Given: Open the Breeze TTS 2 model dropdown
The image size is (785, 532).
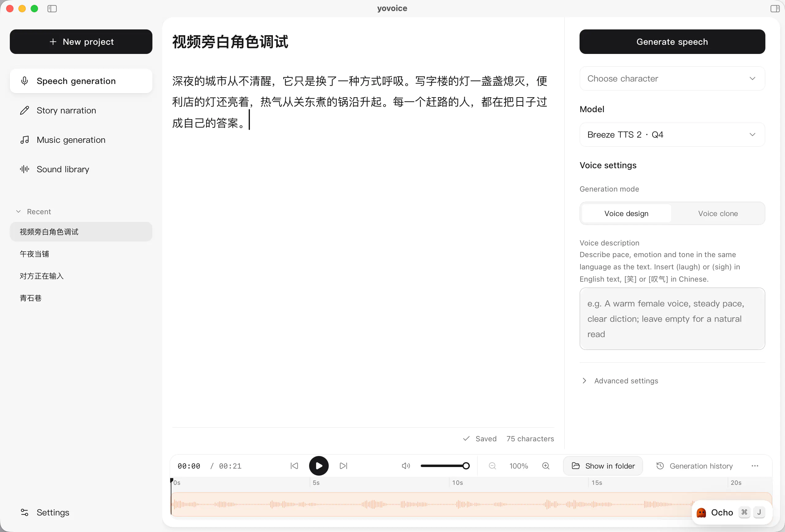Looking at the screenshot, I should 672,134.
